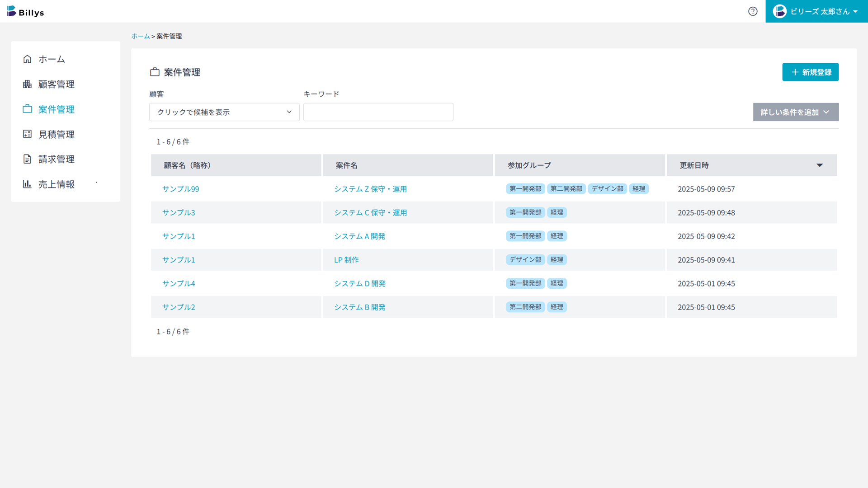Click the 新規登録 button
The width and height of the screenshot is (868, 488).
pyautogui.click(x=810, y=72)
